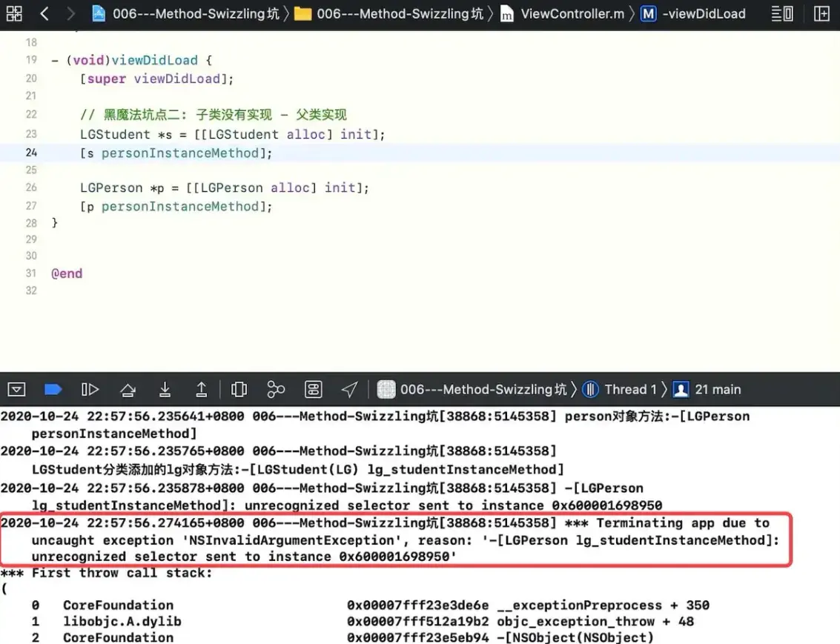This screenshot has height=644, width=840.
Task: Click 'NSInvalidArgumentException' in console output
Action: (292, 540)
